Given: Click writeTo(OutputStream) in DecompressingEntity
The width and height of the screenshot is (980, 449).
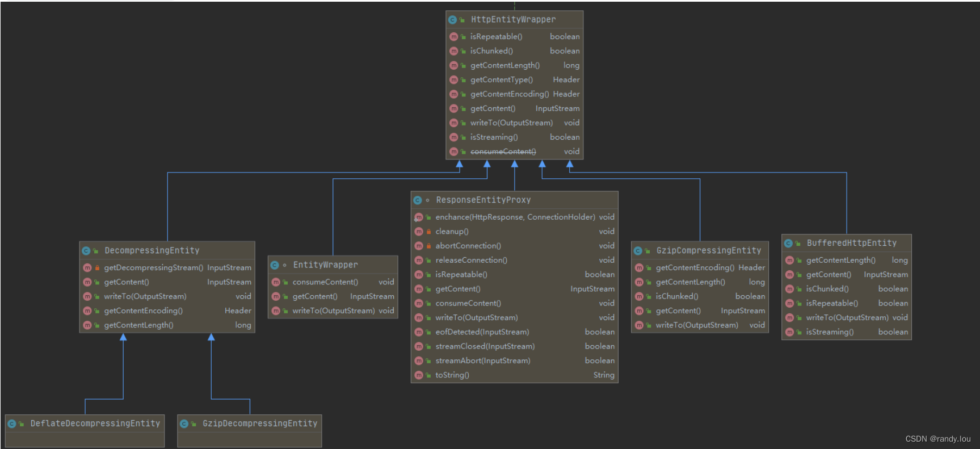Looking at the screenshot, I should click(145, 296).
